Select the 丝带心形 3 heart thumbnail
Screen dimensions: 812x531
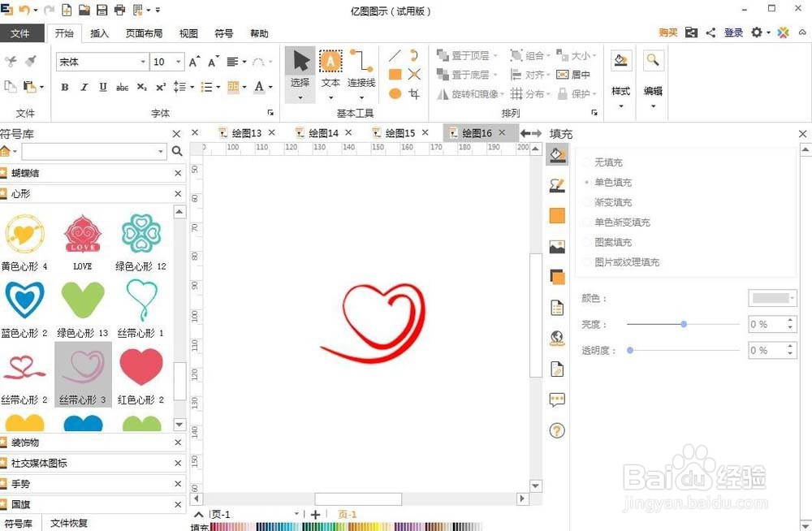point(82,366)
